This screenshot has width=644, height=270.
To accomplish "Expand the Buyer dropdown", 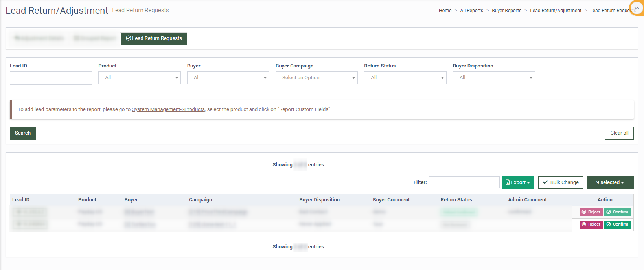I will [x=228, y=78].
